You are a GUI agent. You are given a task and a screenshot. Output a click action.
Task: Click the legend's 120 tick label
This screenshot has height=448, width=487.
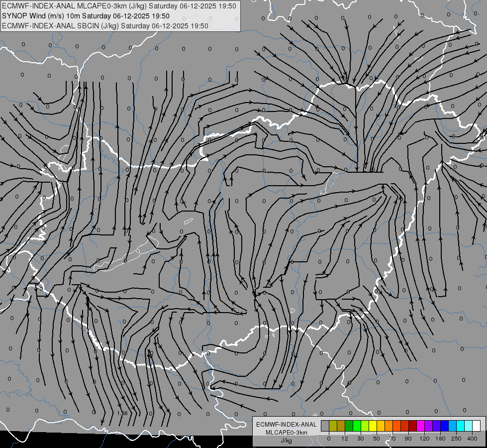[x=425, y=439]
